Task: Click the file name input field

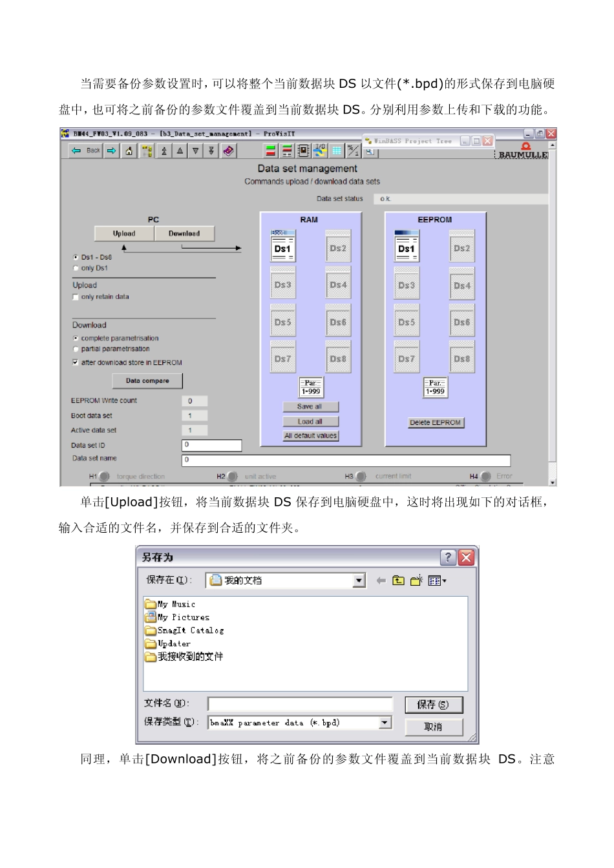Action: pos(300,704)
